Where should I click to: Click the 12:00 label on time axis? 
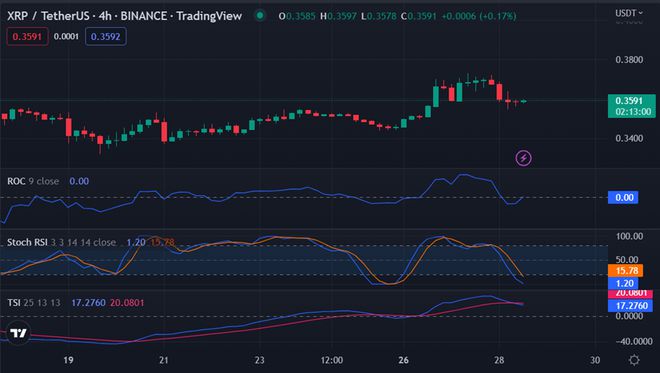point(331,360)
